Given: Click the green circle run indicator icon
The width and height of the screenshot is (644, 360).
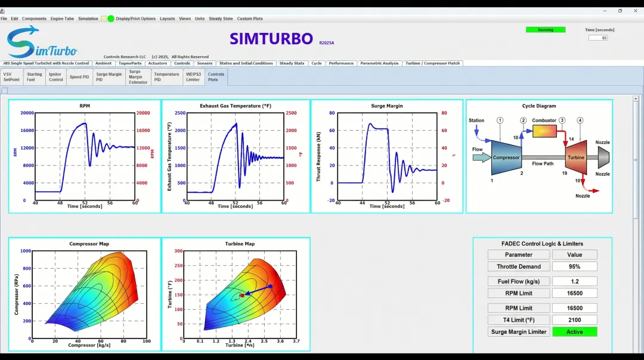Looking at the screenshot, I should pos(111,19).
